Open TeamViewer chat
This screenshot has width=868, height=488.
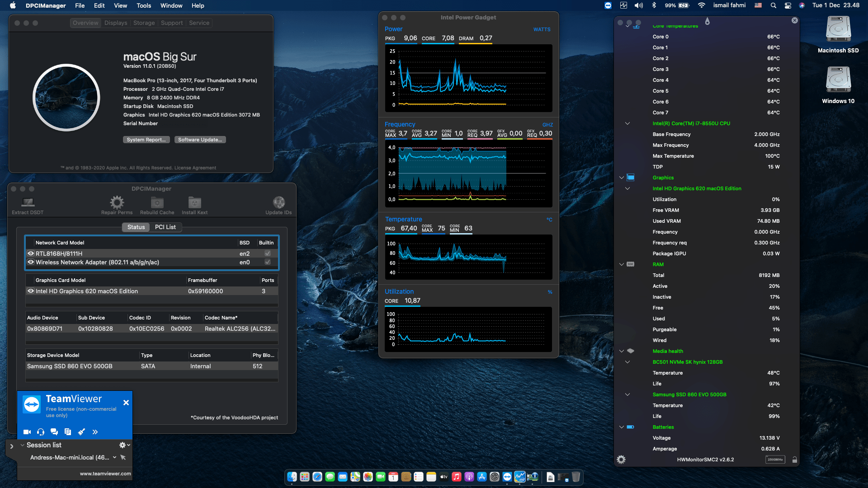pos(54,432)
